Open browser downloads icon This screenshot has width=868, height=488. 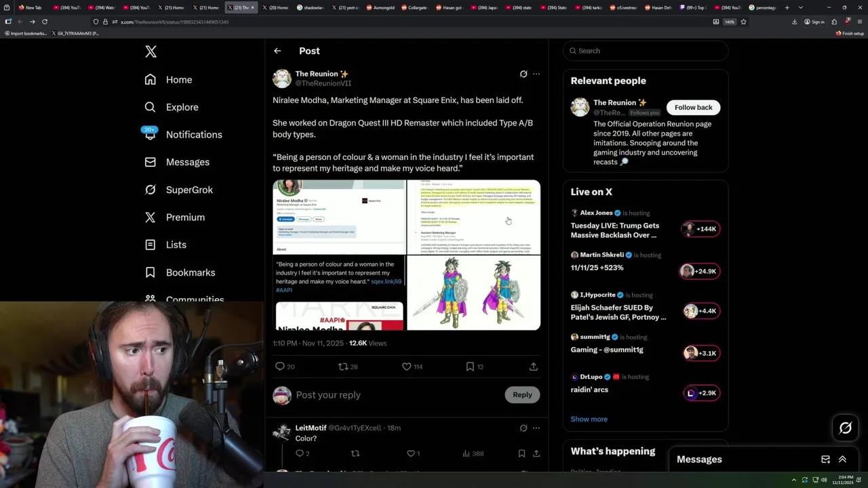click(795, 22)
